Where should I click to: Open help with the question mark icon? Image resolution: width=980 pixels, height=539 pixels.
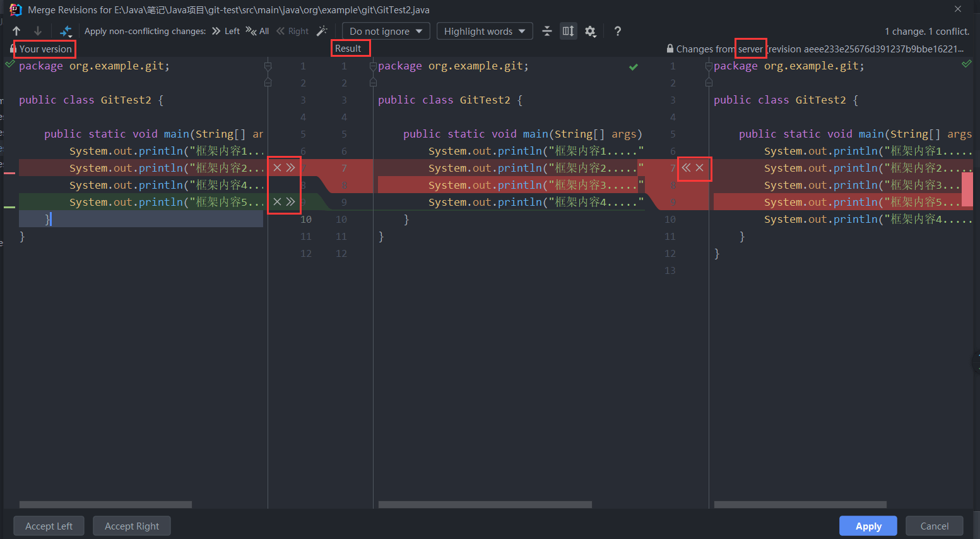(x=618, y=31)
